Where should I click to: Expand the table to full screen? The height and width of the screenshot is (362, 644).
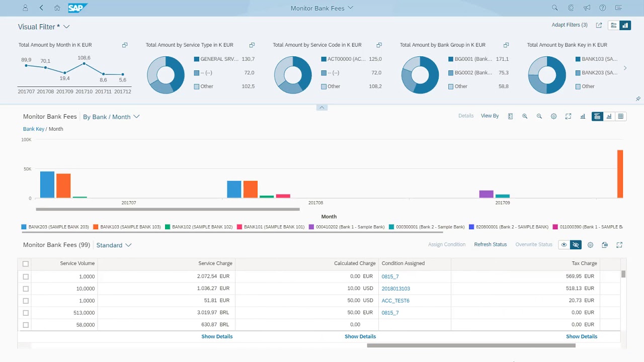(x=619, y=245)
